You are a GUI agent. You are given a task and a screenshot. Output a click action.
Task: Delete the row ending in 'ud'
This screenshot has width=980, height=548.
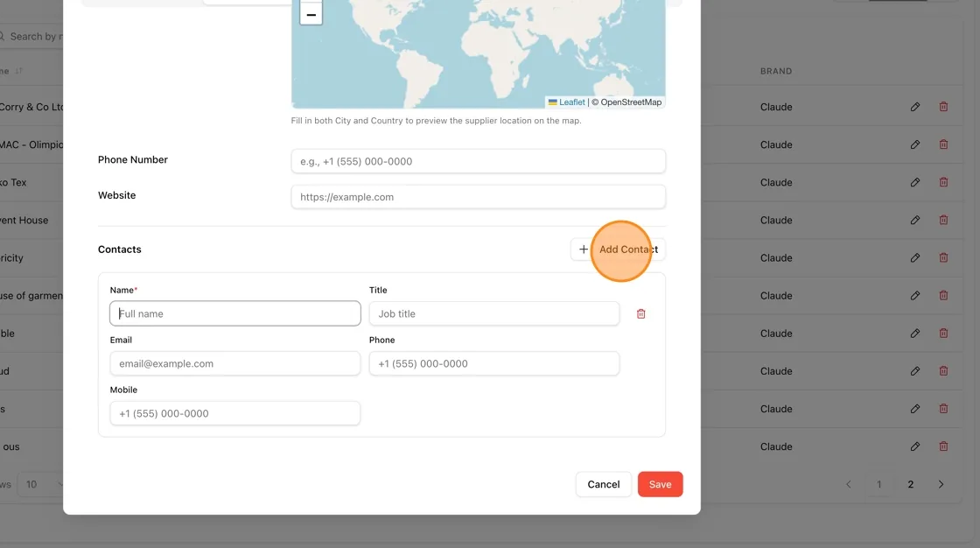coord(944,371)
